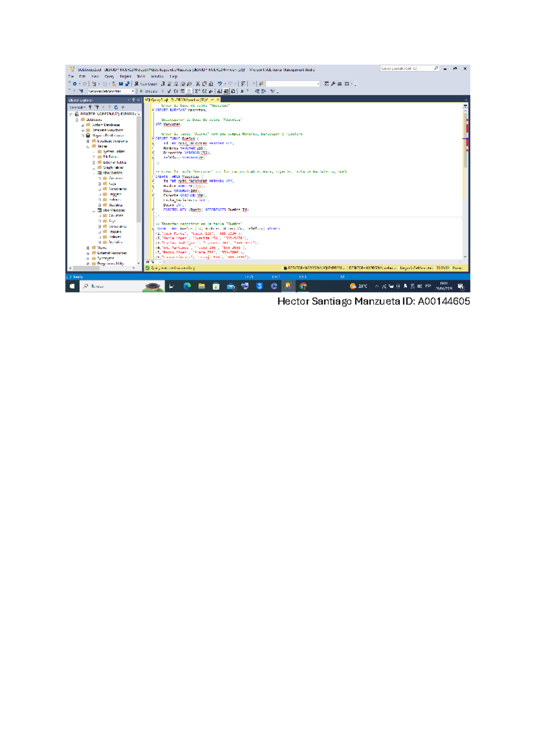Expand the System Databases folder

83,125
